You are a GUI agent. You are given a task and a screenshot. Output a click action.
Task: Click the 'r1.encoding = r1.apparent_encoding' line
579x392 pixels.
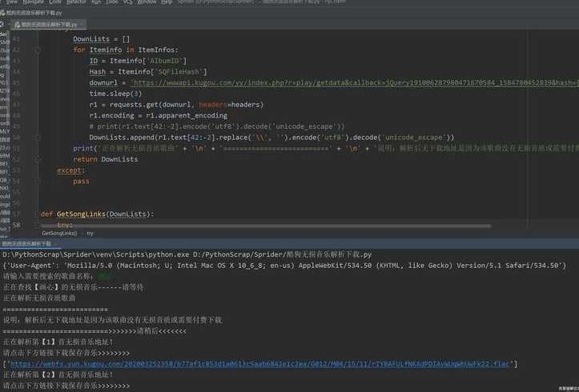(x=158, y=116)
